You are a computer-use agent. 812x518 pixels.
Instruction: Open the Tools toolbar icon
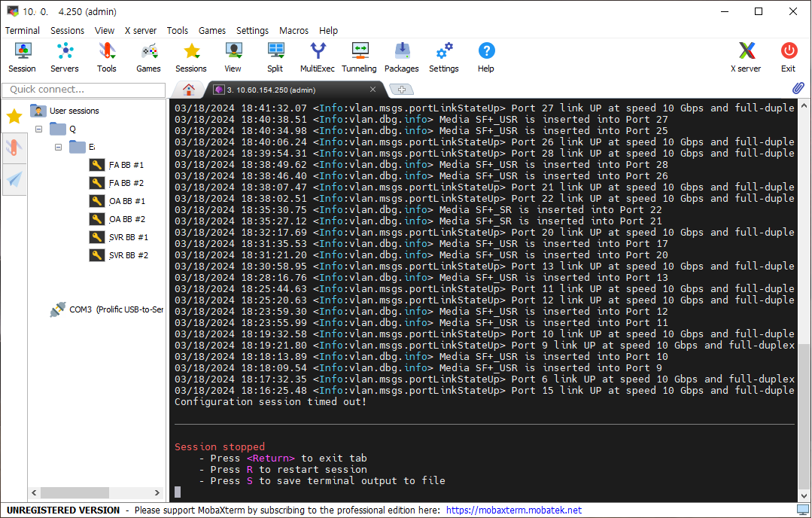107,57
